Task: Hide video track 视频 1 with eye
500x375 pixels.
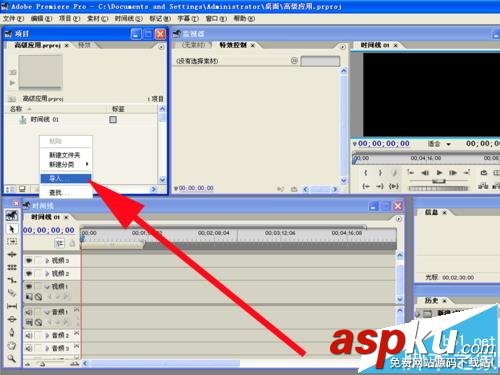Action: [29, 286]
